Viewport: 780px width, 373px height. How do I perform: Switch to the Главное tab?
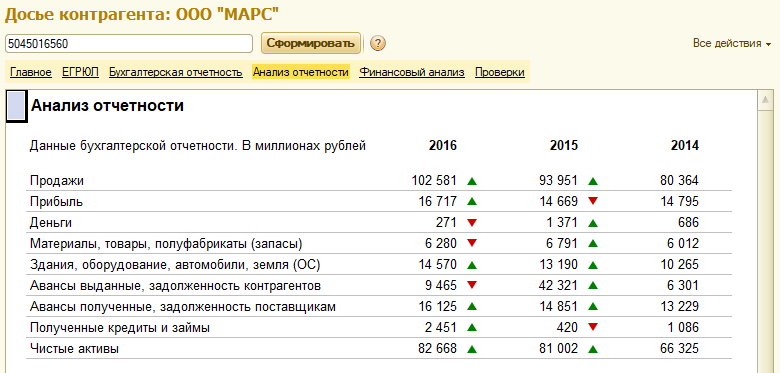31,72
